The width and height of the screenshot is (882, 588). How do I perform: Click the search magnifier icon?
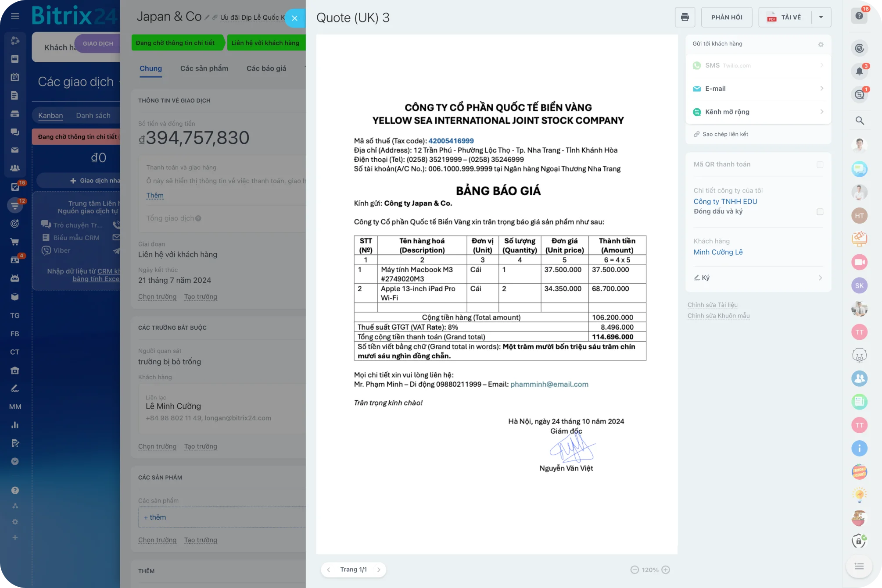(859, 121)
